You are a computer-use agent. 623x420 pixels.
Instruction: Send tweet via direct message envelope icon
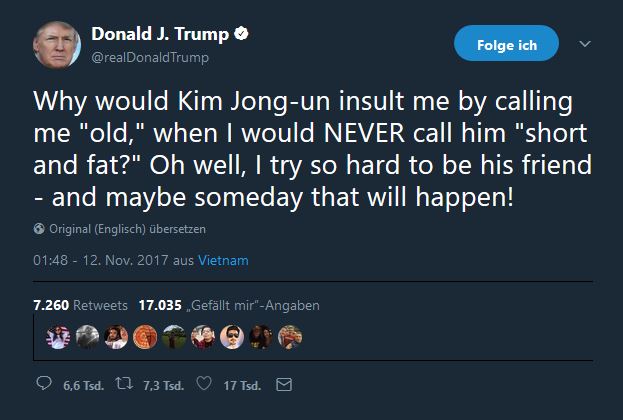pyautogui.click(x=282, y=384)
